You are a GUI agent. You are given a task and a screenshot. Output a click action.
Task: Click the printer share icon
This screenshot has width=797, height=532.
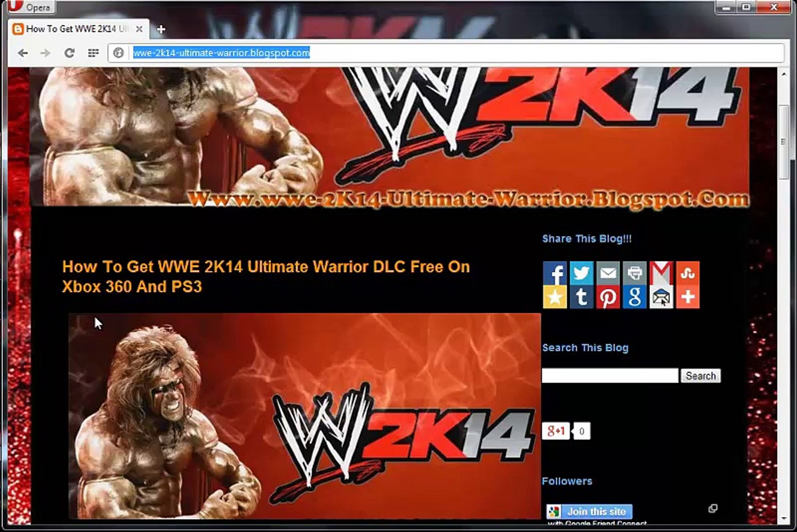(x=634, y=273)
